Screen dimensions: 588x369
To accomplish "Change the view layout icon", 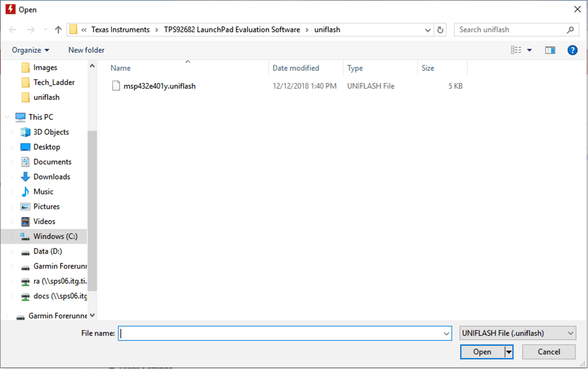I will pyautogui.click(x=516, y=50).
